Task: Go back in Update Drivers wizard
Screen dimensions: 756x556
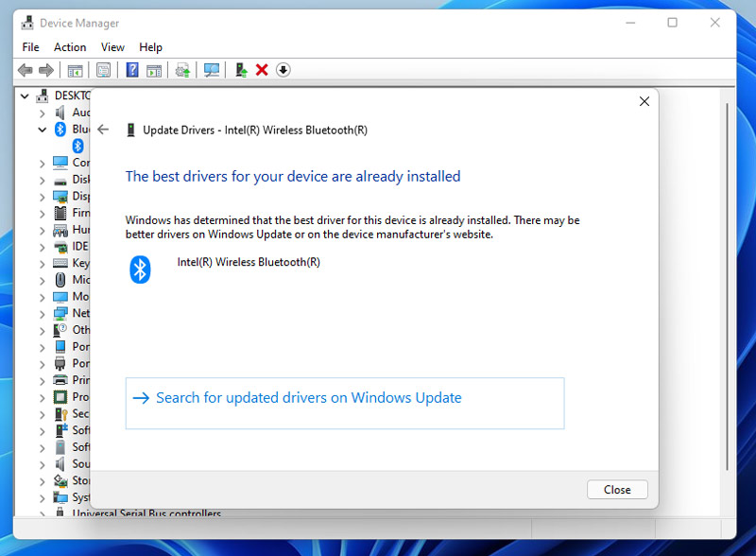Action: coord(103,130)
